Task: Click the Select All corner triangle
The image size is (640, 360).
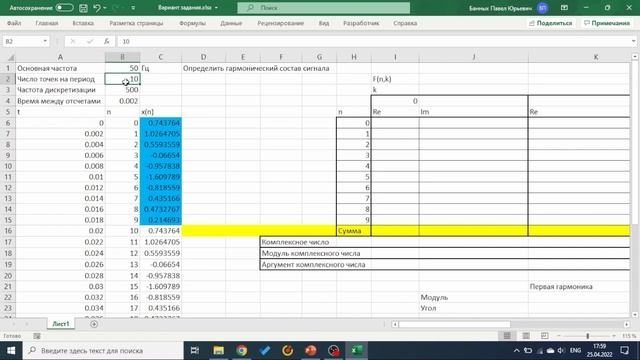Action: click(x=11, y=58)
